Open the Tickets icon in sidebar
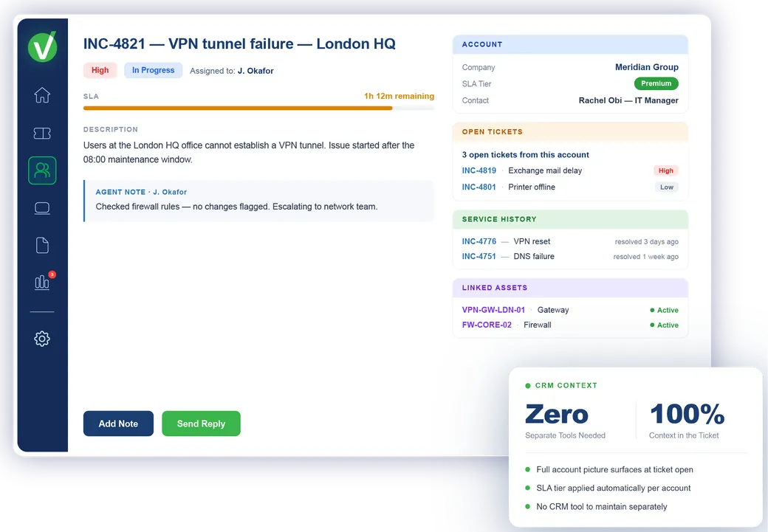Image resolution: width=768 pixels, height=532 pixels. [42, 133]
